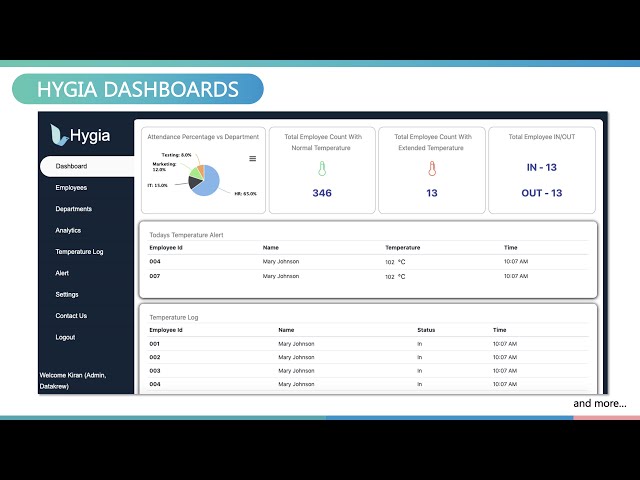
Task: Click the 'Temperature Log' table heading
Action: 173,318
